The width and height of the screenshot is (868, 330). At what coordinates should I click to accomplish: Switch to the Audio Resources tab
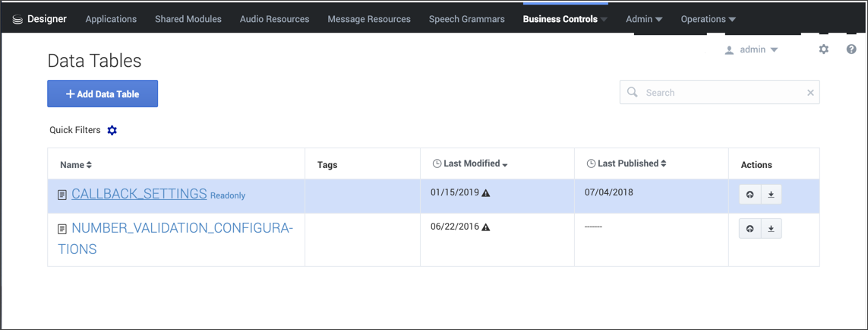coord(274,19)
